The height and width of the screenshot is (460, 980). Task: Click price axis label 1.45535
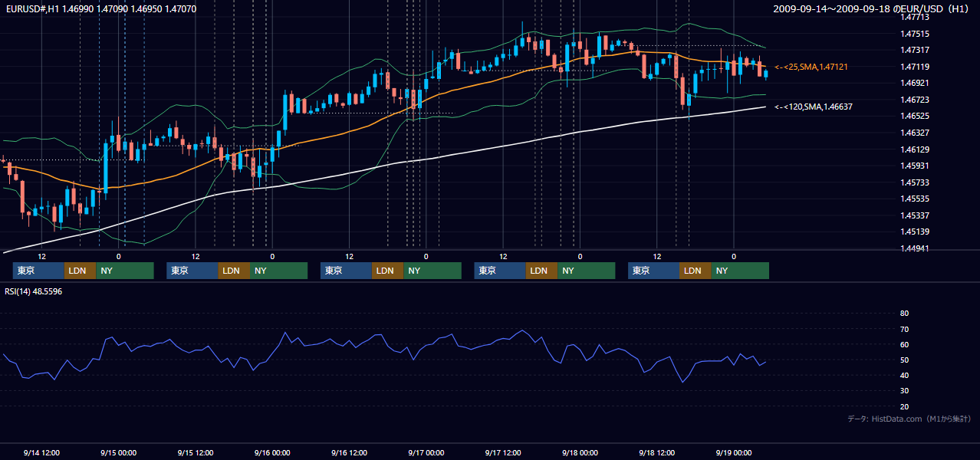[x=915, y=199]
